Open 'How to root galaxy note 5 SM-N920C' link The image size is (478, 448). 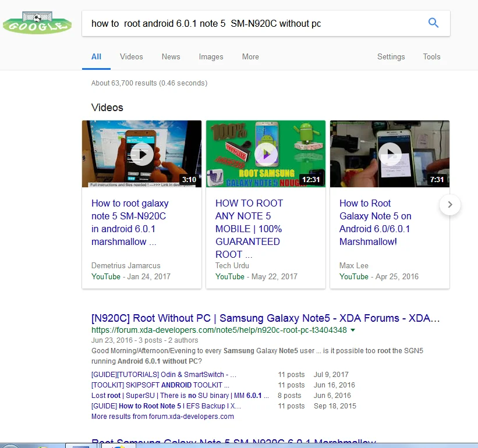pos(130,222)
